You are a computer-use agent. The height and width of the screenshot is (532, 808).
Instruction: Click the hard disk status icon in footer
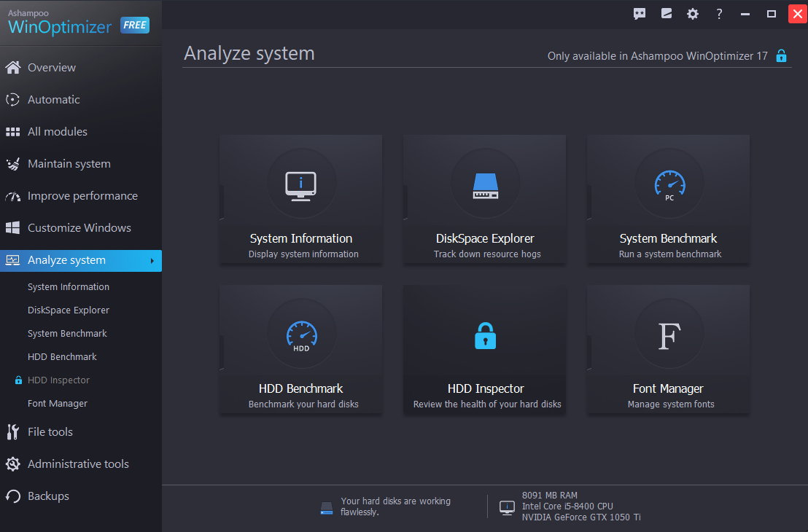[327, 509]
